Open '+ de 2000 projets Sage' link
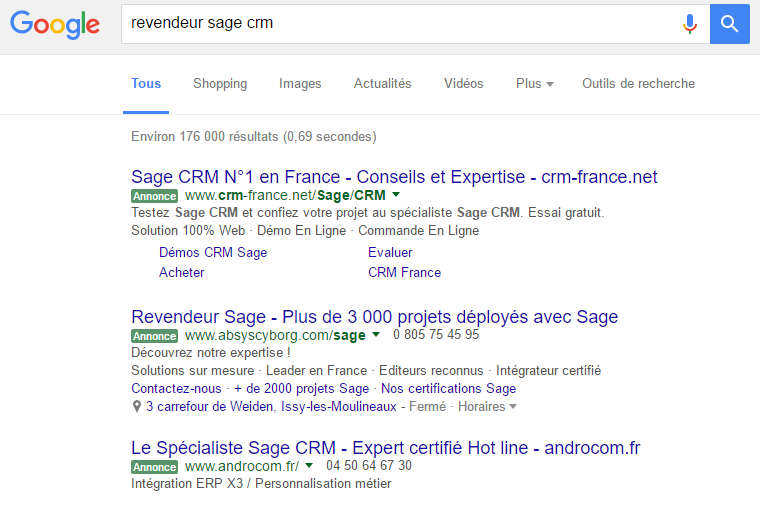760x506 pixels. pos(301,389)
